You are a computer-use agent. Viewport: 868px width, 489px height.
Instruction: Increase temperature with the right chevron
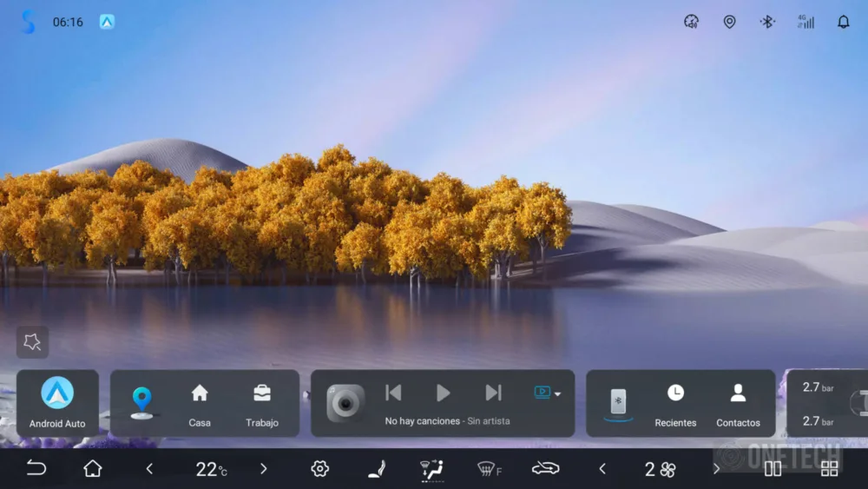point(264,469)
